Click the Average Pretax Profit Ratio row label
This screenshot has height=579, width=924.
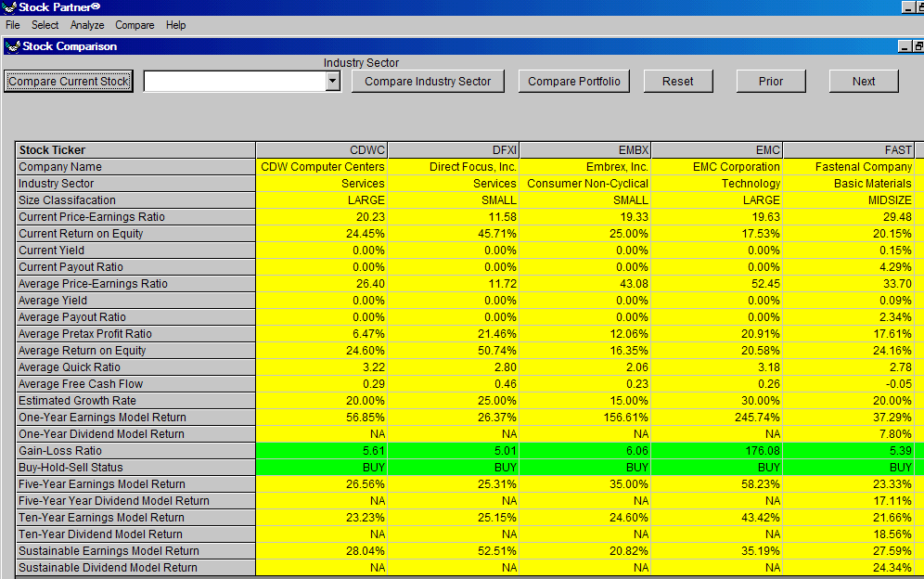(x=135, y=334)
